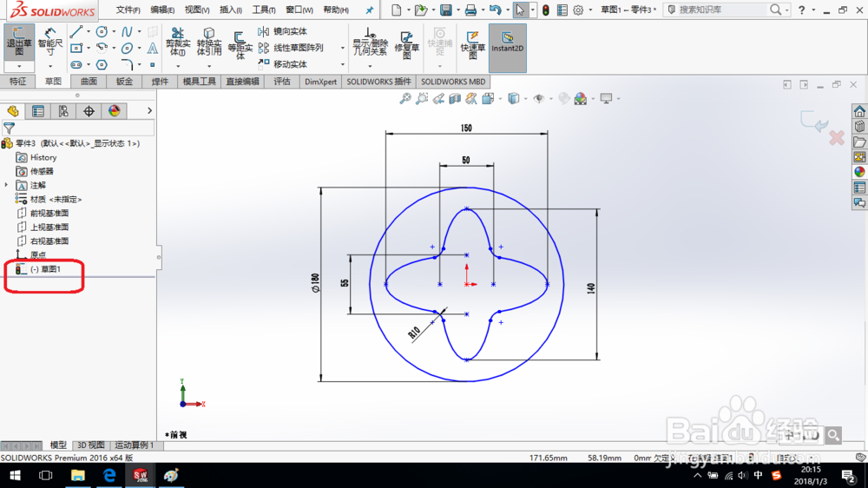Click Linear Sketch Pattern (线性草图阵列)

tap(291, 48)
